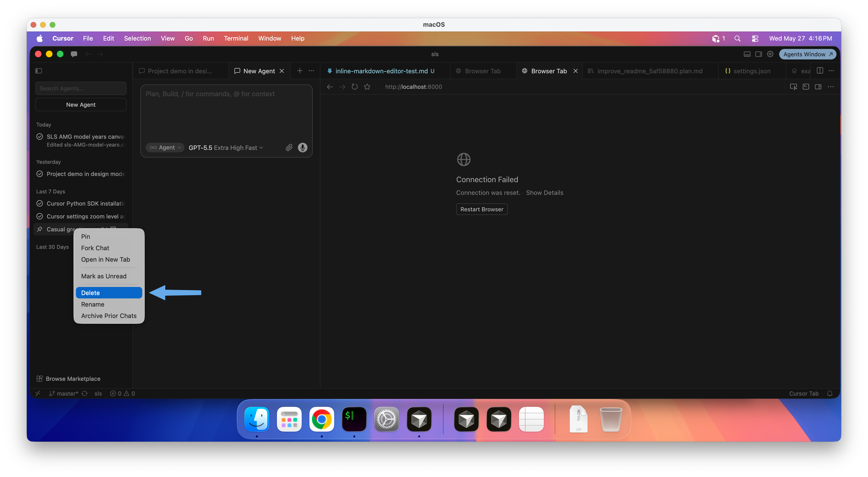Viewport: 868px width, 477px height.
Task: Activate the browser element selector icon
Action: [793, 87]
